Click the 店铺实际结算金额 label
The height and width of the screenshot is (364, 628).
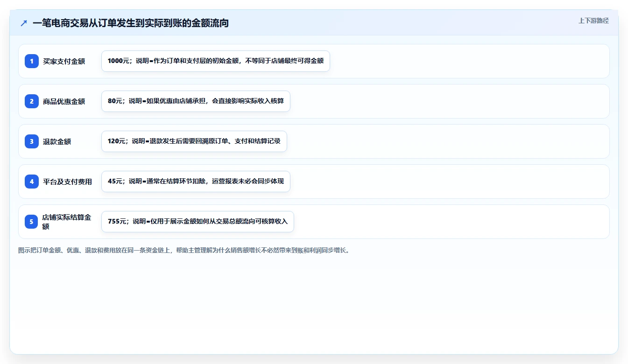(67, 222)
